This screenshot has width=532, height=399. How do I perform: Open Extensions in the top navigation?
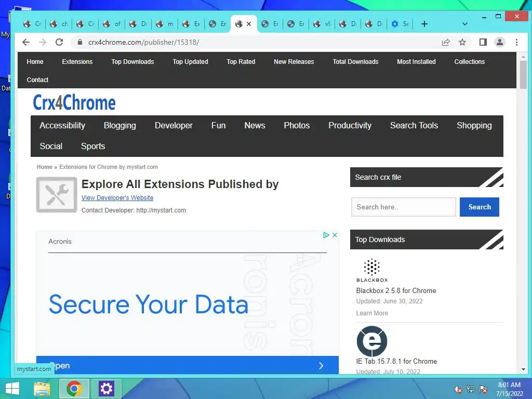click(77, 62)
